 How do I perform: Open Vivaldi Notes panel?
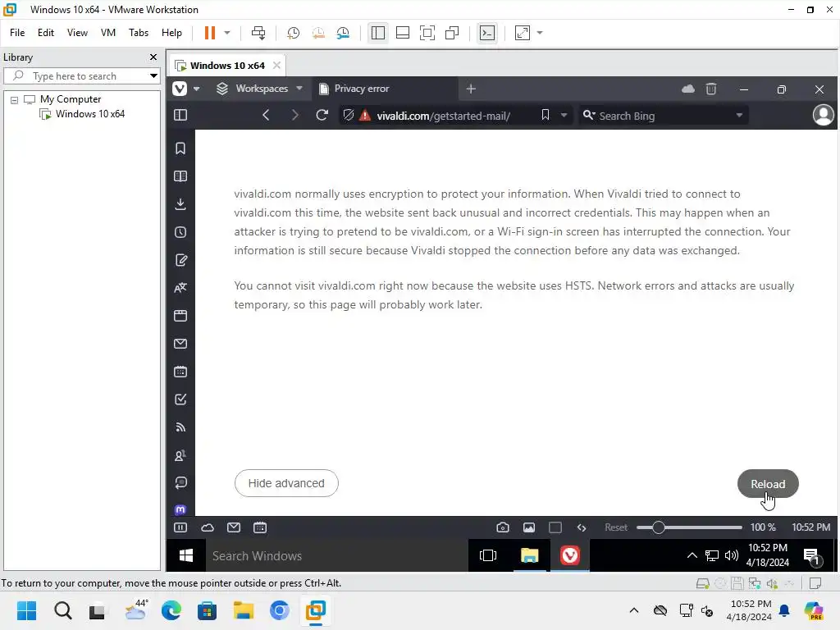[180, 260]
